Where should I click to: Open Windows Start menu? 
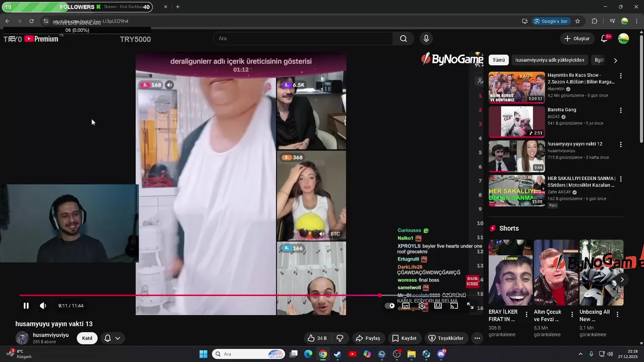pos(203,354)
